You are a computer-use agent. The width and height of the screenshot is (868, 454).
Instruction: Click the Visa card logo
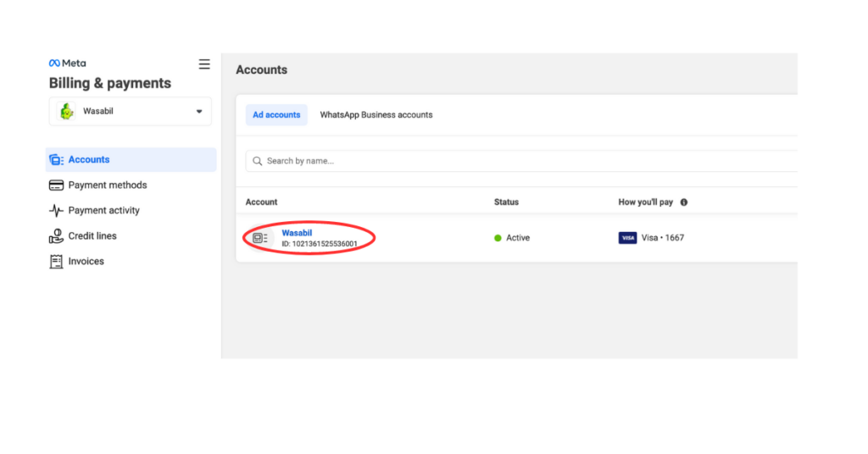pyautogui.click(x=627, y=238)
